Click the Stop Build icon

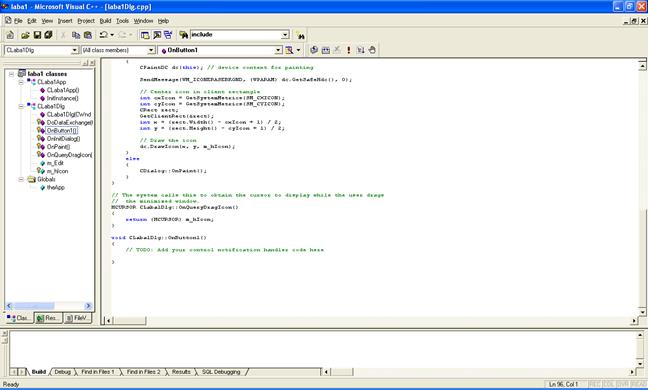[337, 50]
